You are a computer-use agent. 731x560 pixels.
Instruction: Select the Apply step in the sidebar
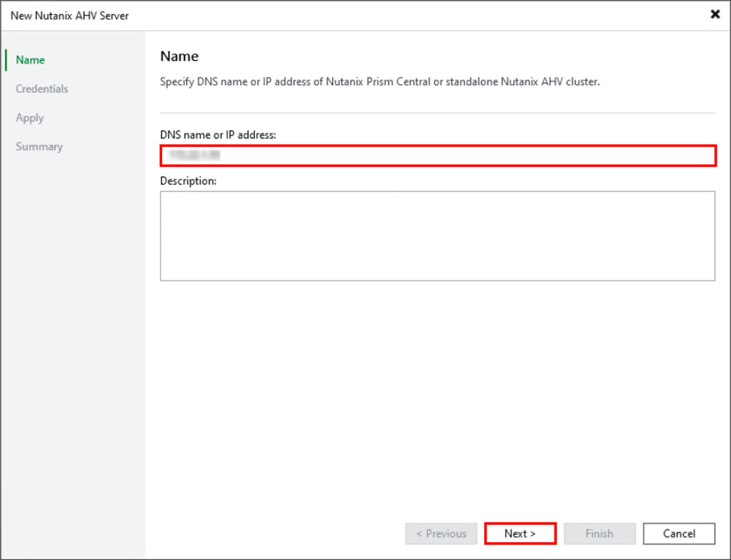pos(30,118)
